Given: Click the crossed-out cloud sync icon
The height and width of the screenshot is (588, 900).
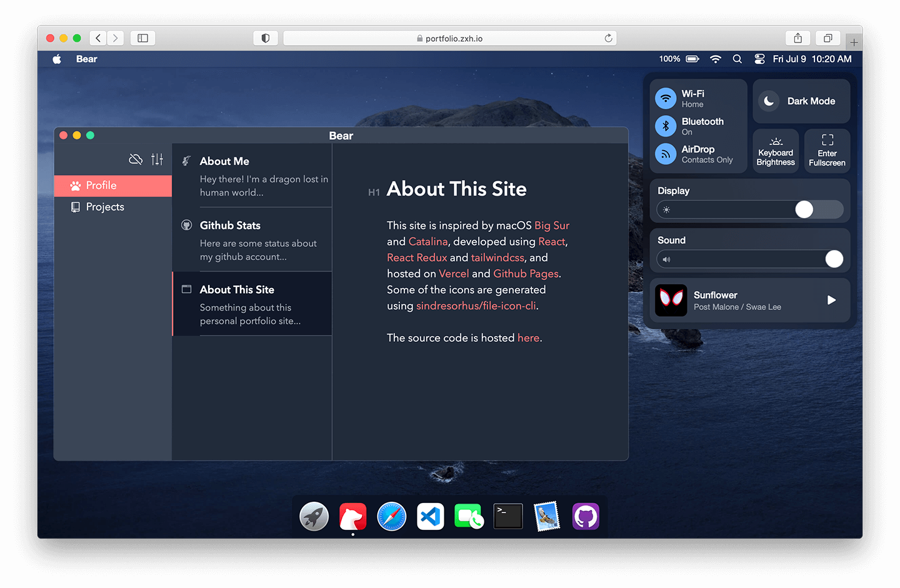Looking at the screenshot, I should (x=136, y=159).
